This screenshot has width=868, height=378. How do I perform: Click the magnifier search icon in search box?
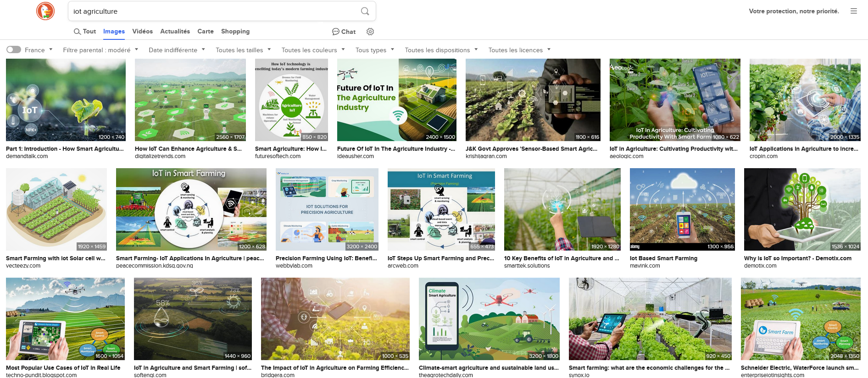[x=365, y=11]
